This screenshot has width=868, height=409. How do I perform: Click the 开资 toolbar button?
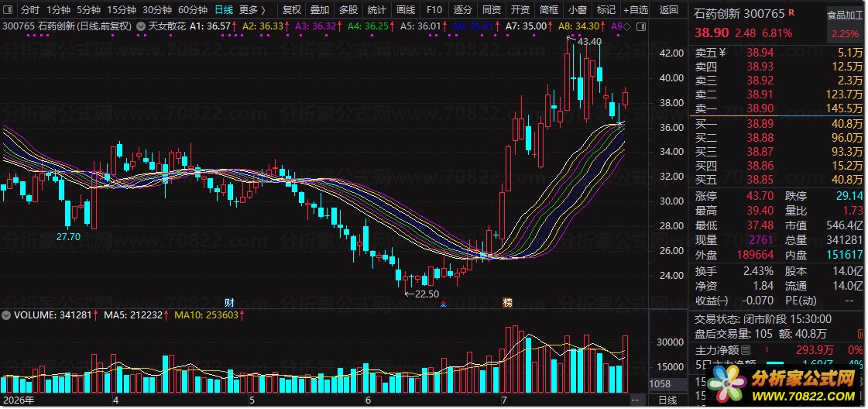coord(520,10)
